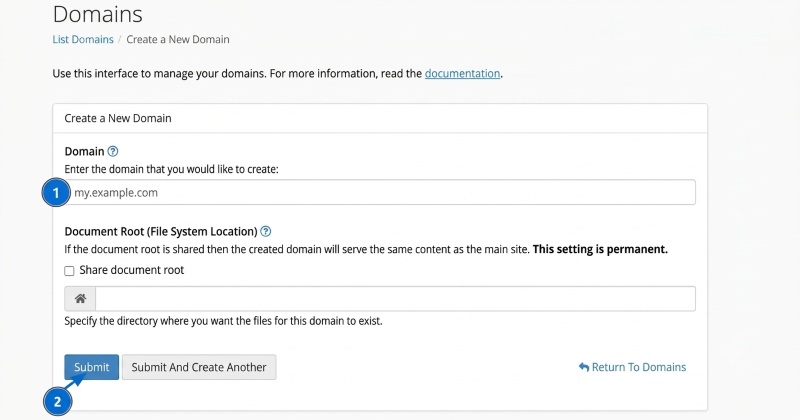800x420 pixels.
Task: Click the Submit button
Action: pyautogui.click(x=91, y=367)
